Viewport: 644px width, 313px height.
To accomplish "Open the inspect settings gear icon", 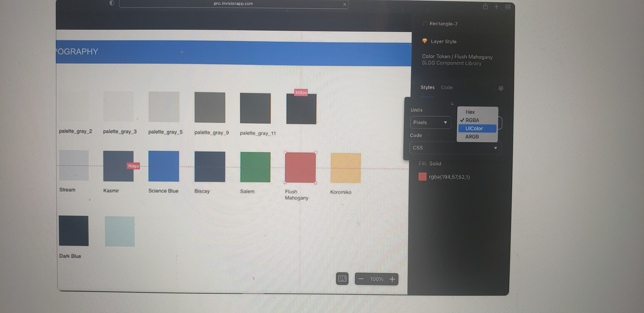I will coord(501,88).
